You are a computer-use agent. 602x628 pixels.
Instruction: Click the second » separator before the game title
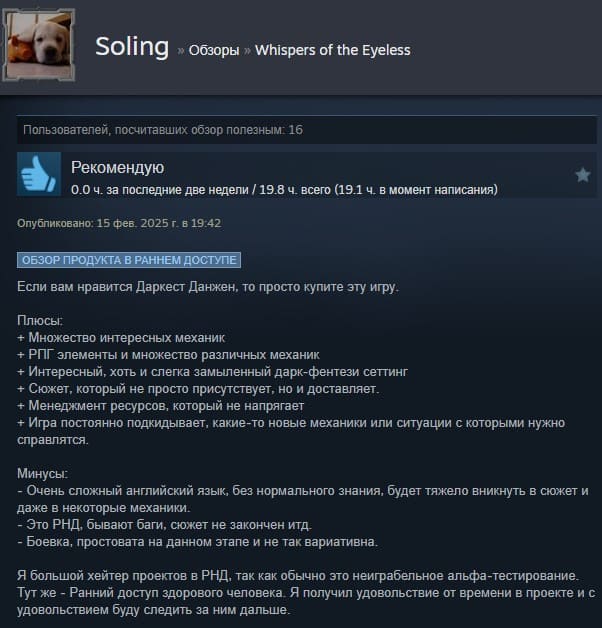pos(247,51)
